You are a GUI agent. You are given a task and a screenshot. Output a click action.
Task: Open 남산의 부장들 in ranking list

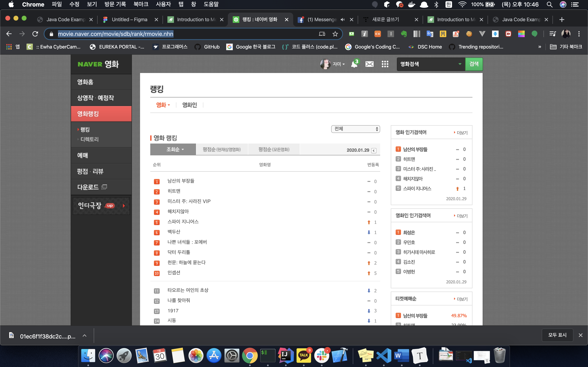(181, 181)
